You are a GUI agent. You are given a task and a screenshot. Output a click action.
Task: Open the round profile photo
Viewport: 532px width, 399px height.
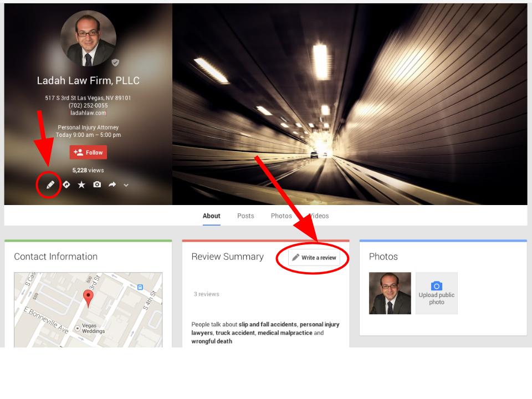[88, 38]
